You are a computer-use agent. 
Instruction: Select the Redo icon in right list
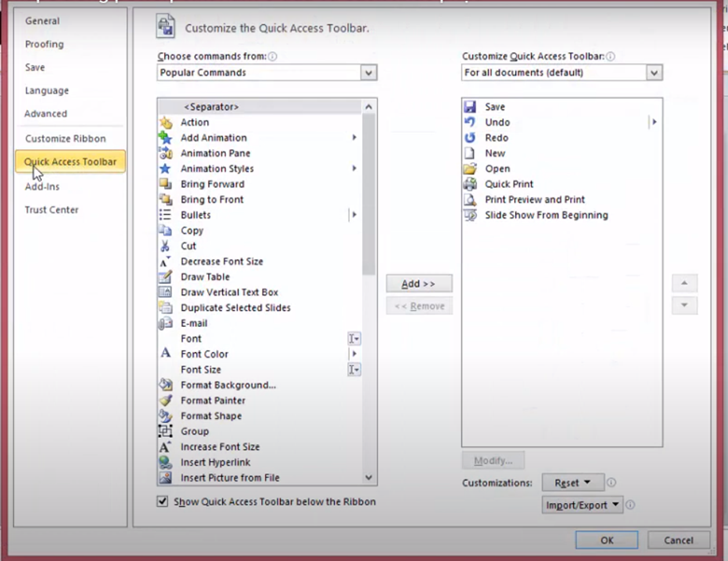coord(469,138)
